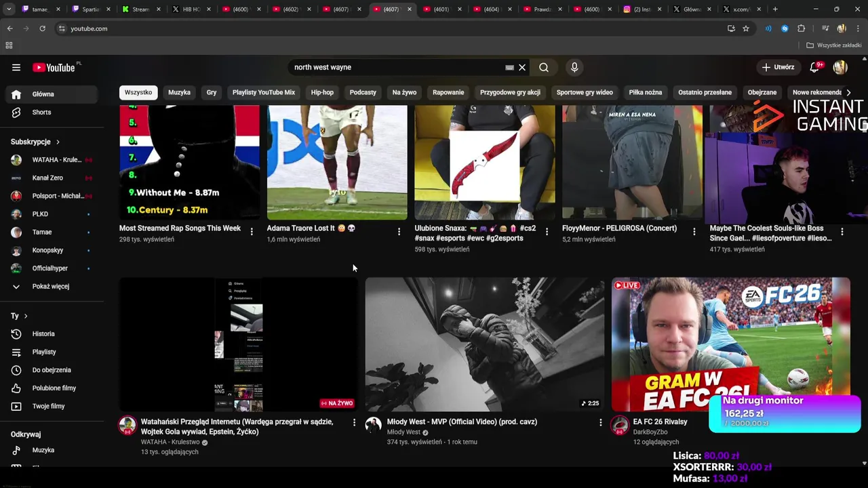Open options for FloyyMenor PELIGROSA short
The image size is (868, 488).
coord(694,232)
